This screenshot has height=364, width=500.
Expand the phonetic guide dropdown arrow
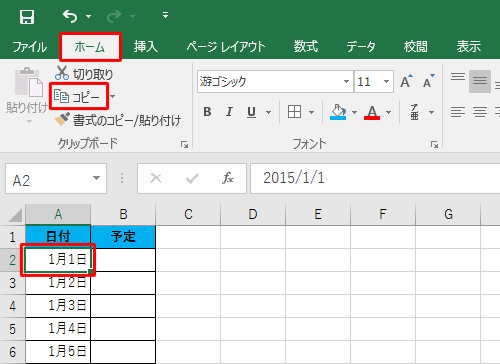[x=431, y=112]
